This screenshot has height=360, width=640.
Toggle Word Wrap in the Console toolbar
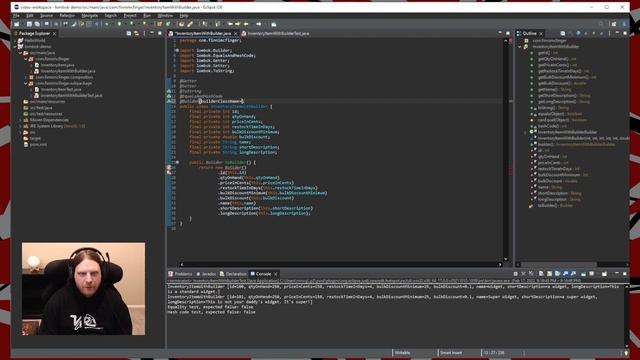coord(557,274)
